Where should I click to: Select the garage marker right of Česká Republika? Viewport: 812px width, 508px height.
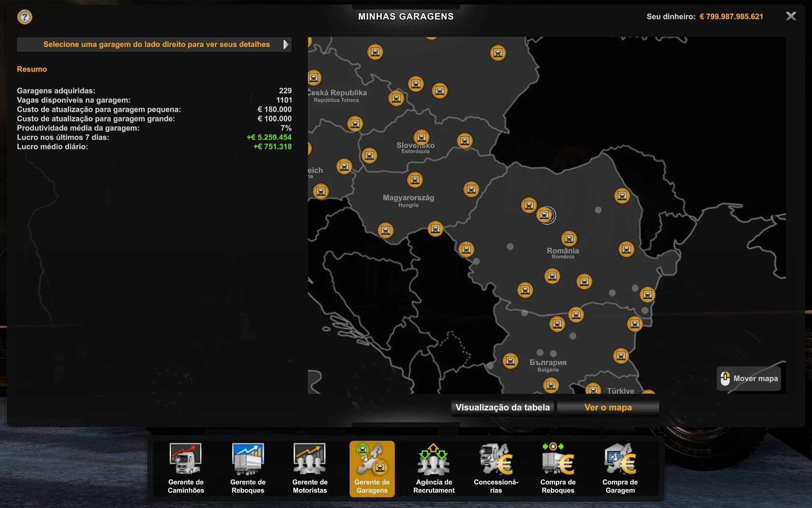(x=396, y=99)
